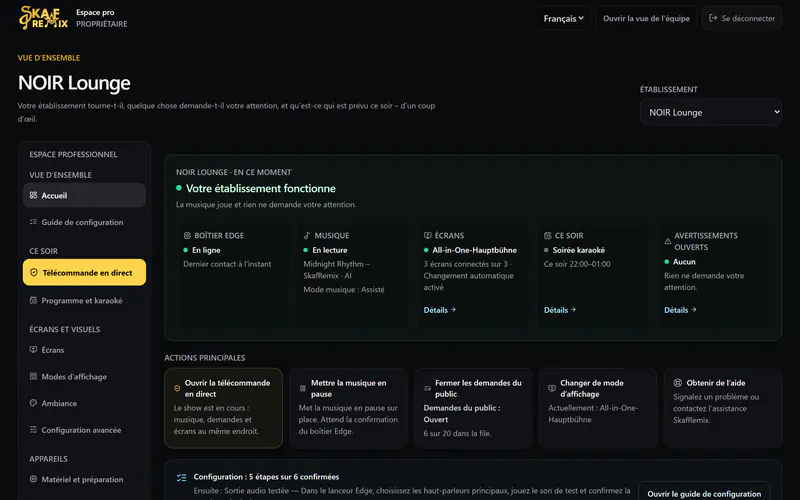Image resolution: width=800 pixels, height=500 pixels.
Task: Open the Établissement NOIR Lounge selector
Action: click(x=711, y=112)
